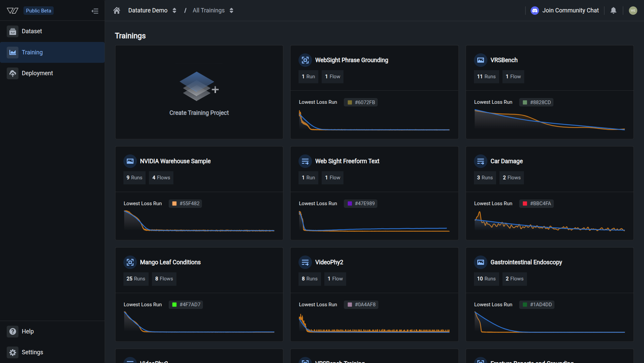Screen dimensions: 644x363
Task: Collapse the sidebar using the menu icon
Action: (x=95, y=11)
